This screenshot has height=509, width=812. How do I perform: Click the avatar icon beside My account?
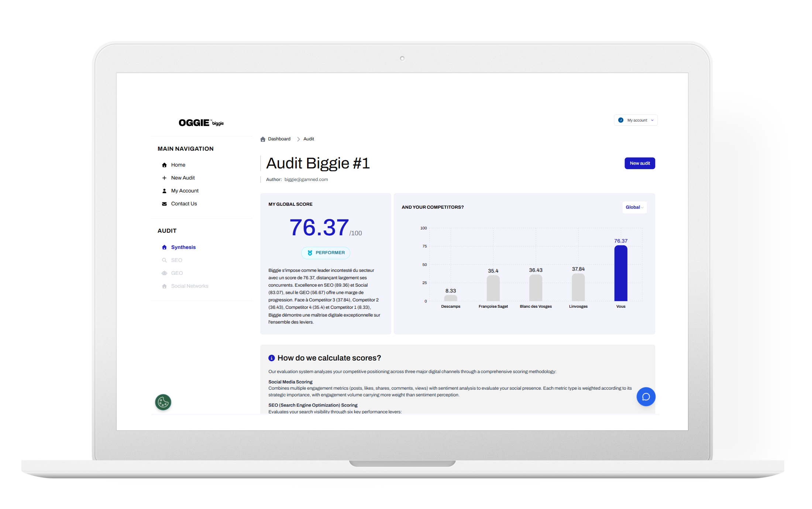click(621, 120)
